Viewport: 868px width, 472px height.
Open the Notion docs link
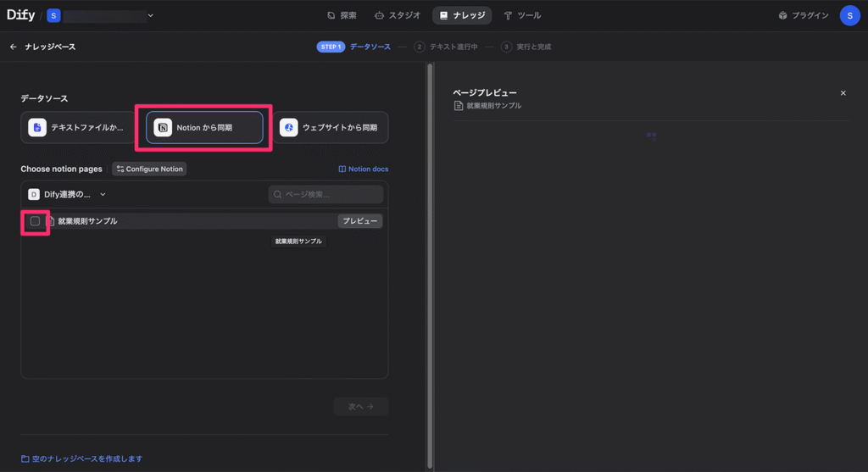pos(363,169)
